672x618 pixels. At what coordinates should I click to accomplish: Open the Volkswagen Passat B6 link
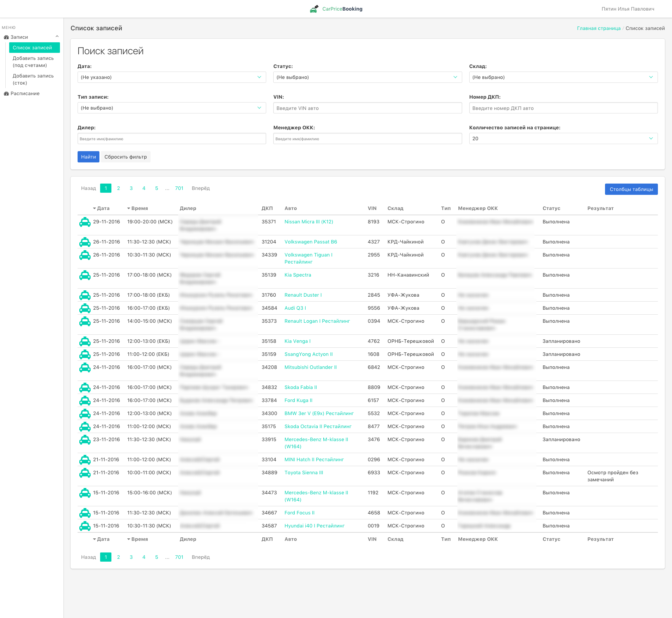coord(311,242)
